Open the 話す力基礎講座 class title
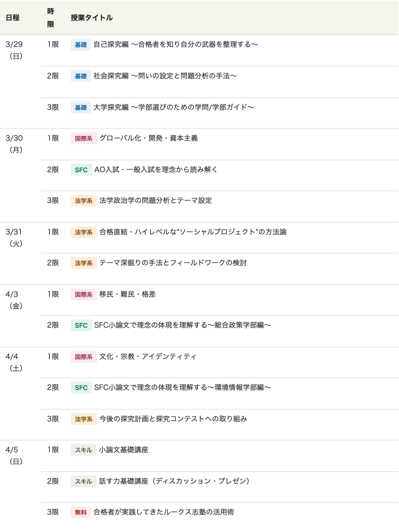 pyautogui.click(x=174, y=481)
